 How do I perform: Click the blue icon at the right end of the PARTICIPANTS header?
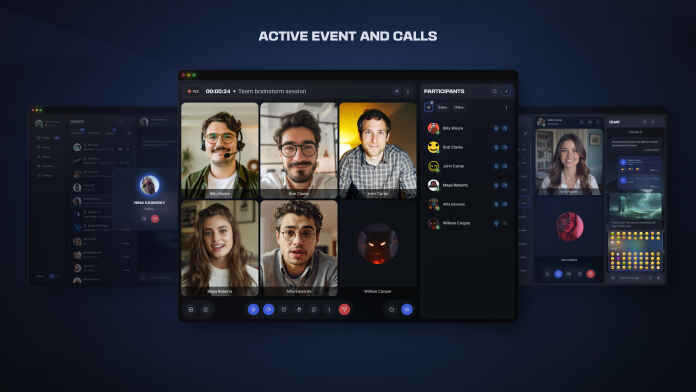click(x=506, y=91)
